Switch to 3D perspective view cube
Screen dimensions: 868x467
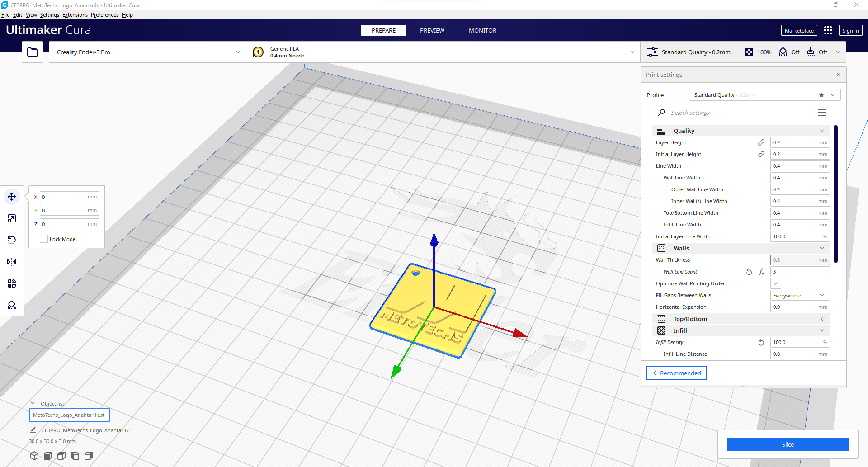coord(34,456)
